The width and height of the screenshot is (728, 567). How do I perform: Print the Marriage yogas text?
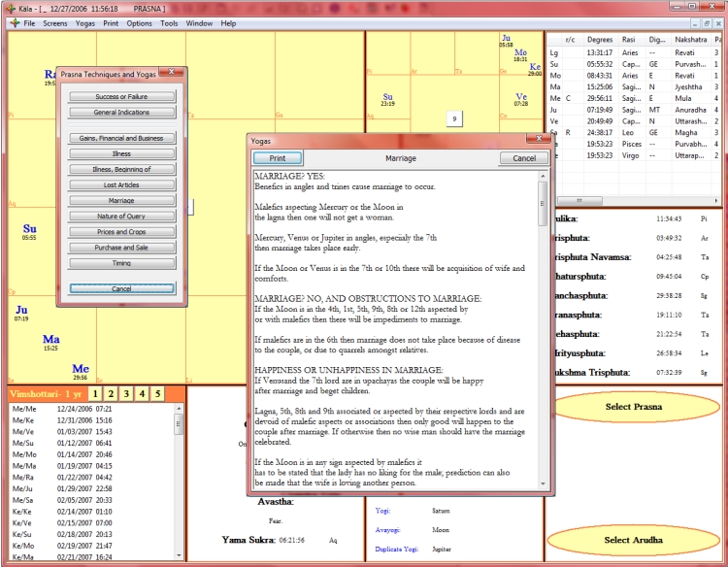click(x=278, y=158)
